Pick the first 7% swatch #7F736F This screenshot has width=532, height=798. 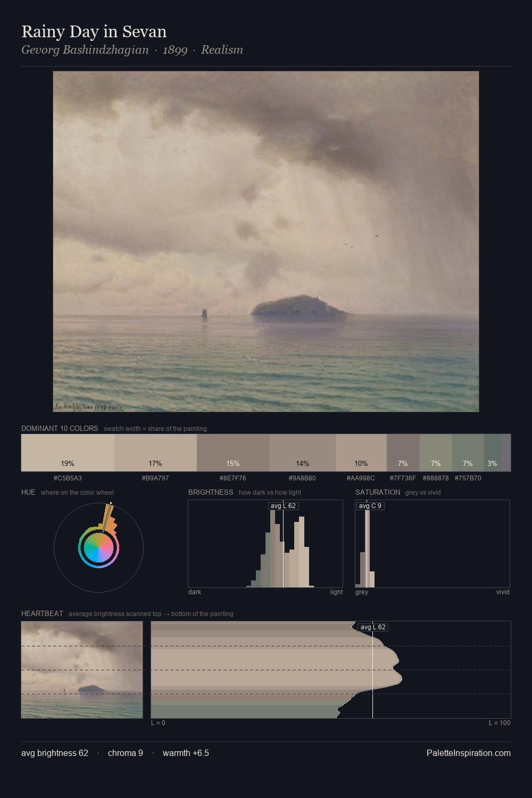click(x=403, y=453)
